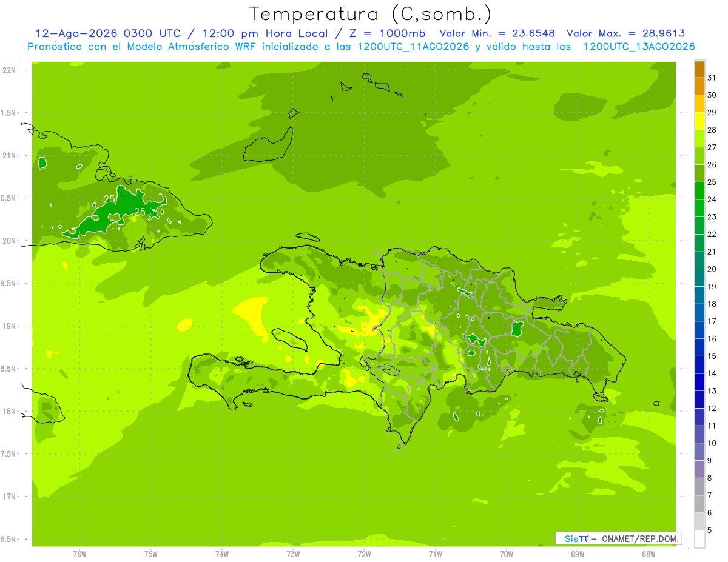
Task: Click the '7.5N' latitude axis label
Action: (x=9, y=453)
